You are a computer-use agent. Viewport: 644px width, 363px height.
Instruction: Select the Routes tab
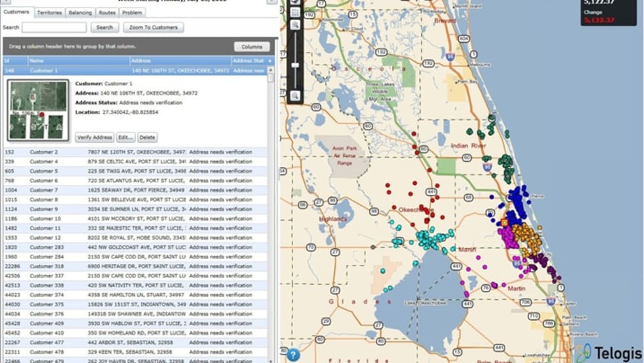point(106,12)
